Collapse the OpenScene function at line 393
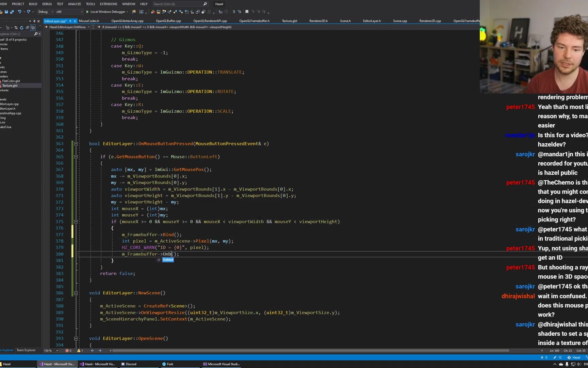Screen dimensions: 588x368 [x=76, y=339]
